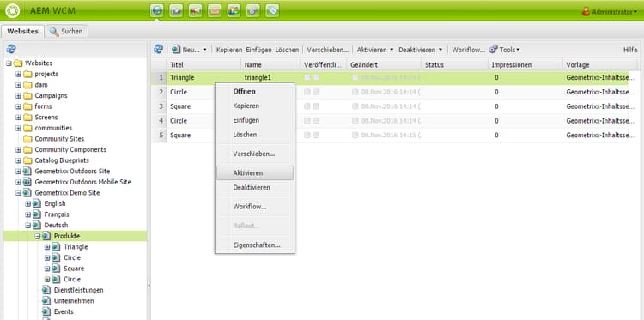Click the Community Sites folder icon
The width and height of the screenshot is (644, 320).
coord(28,139)
